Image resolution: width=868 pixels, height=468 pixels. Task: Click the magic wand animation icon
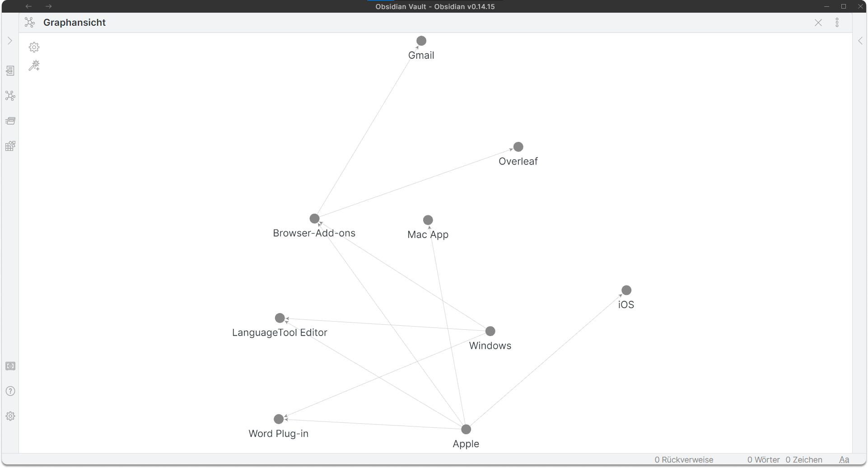coord(34,66)
